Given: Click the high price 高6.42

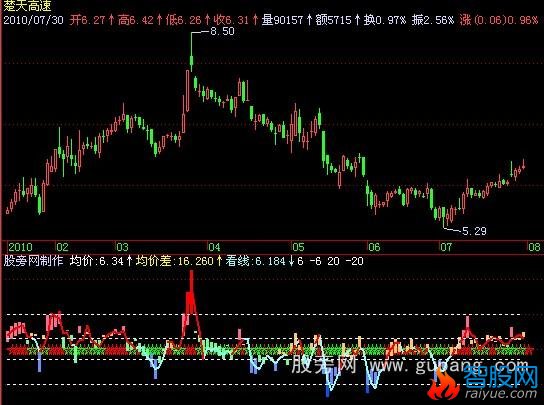Looking at the screenshot, I should click(135, 20).
